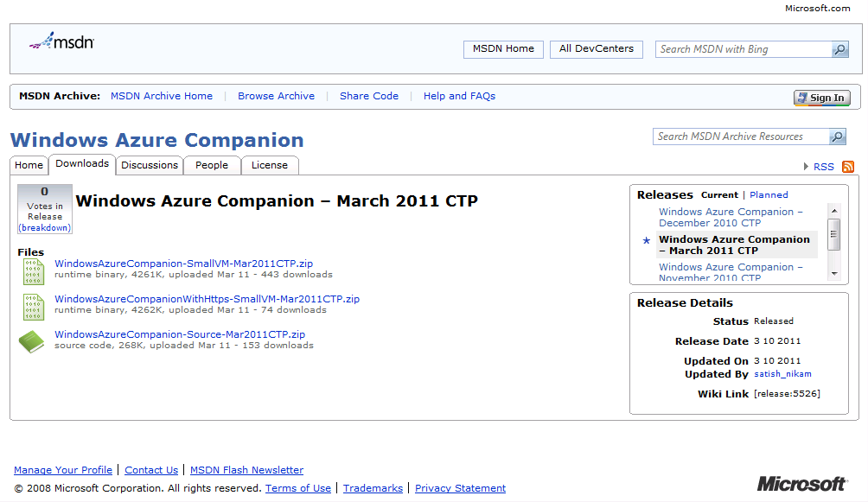Screen dimensions: 868x502
Task: Click the "153 downloads" source code details line
Action: 184,346
